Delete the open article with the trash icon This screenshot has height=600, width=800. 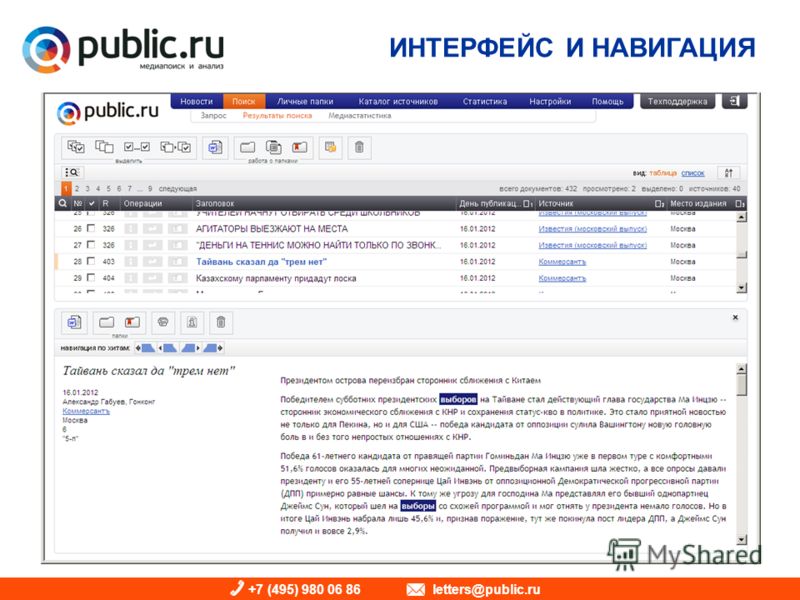pyautogui.click(x=221, y=322)
